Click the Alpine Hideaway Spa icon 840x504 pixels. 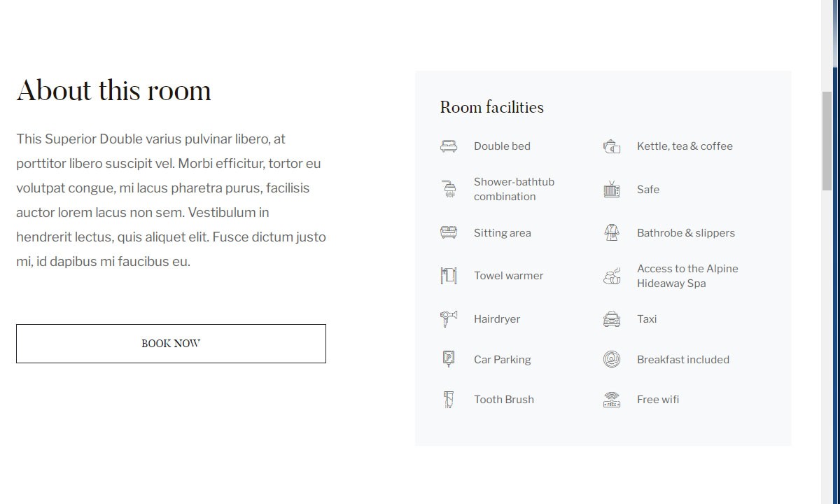pos(612,276)
